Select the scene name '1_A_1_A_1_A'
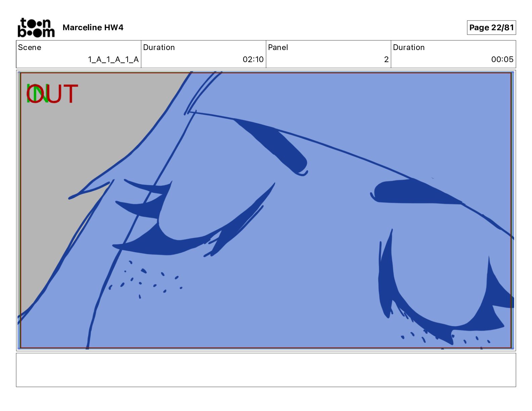 113,59
